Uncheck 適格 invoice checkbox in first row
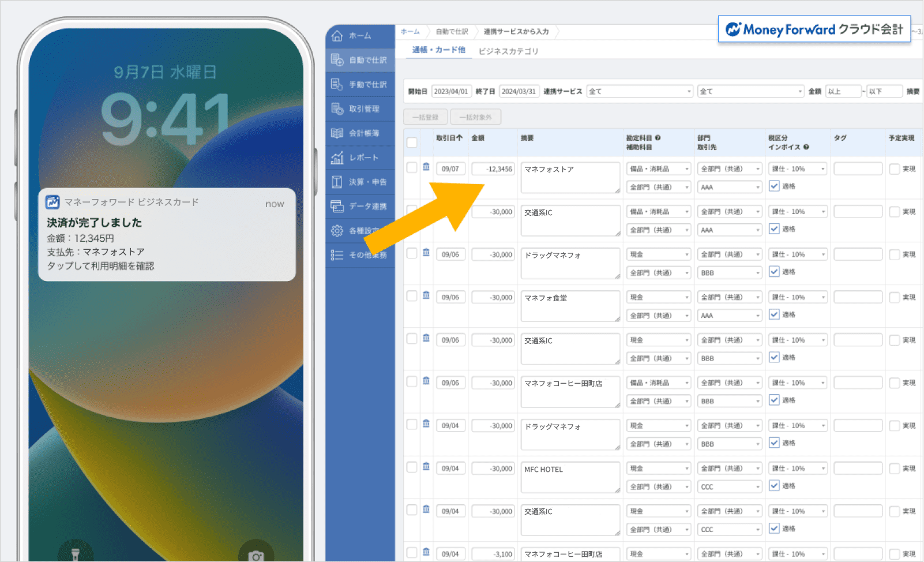This screenshot has width=924, height=562. (x=774, y=186)
